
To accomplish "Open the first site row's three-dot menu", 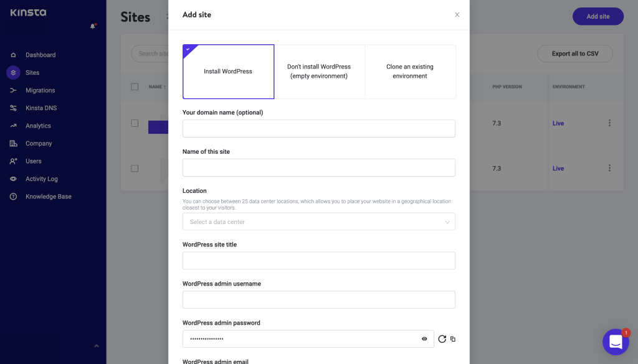I will tap(609, 123).
